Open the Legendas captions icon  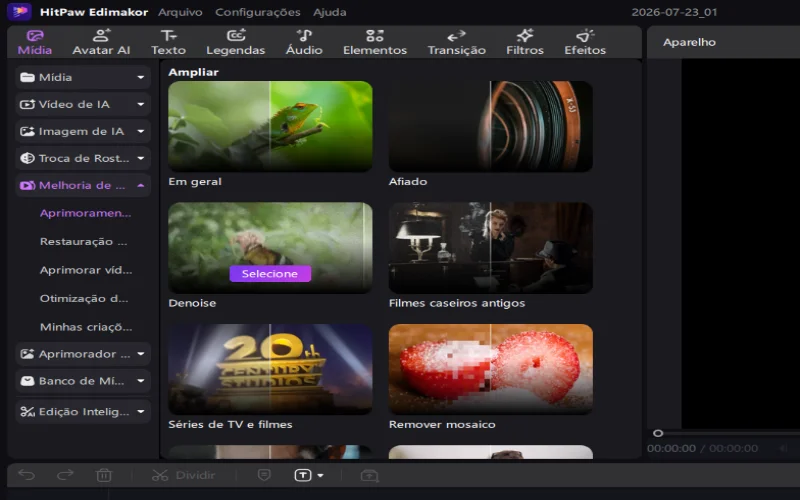coord(236,35)
